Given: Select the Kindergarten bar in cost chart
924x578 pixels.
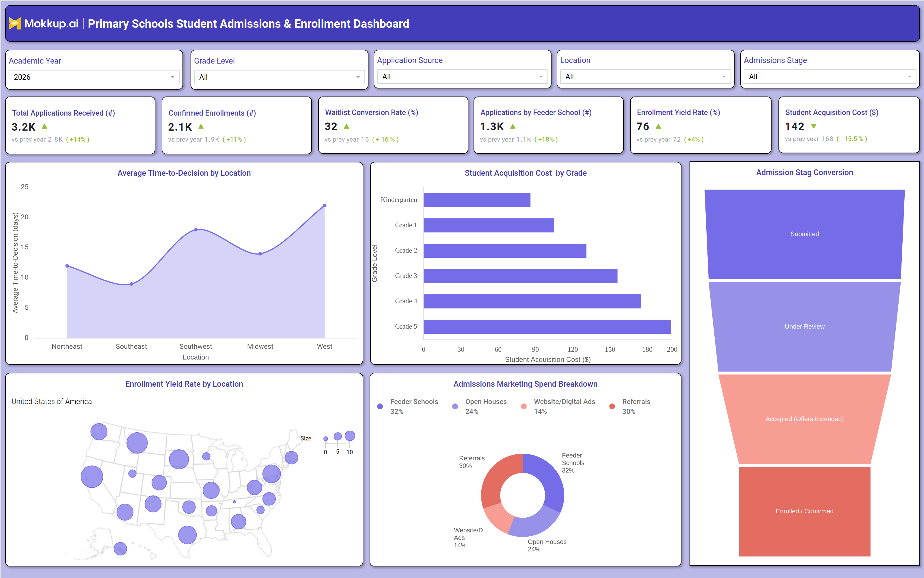Looking at the screenshot, I should pyautogui.click(x=477, y=200).
